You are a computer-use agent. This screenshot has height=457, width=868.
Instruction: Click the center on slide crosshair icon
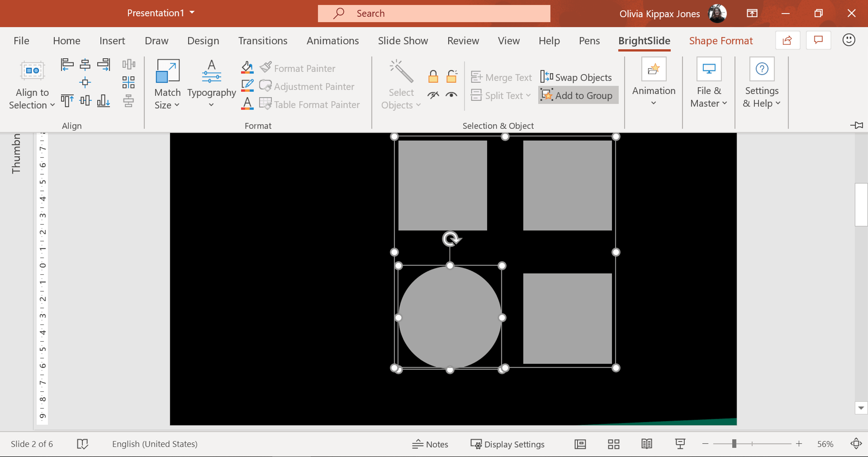85,83
